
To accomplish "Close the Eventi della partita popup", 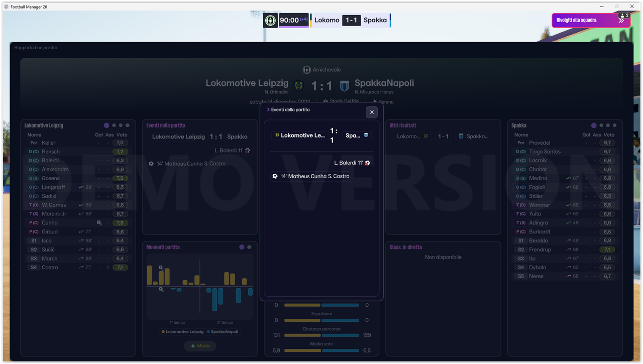I will [x=372, y=112].
